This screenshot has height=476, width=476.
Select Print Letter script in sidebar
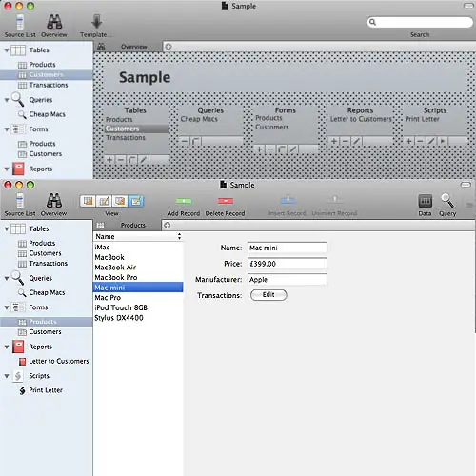47,390
